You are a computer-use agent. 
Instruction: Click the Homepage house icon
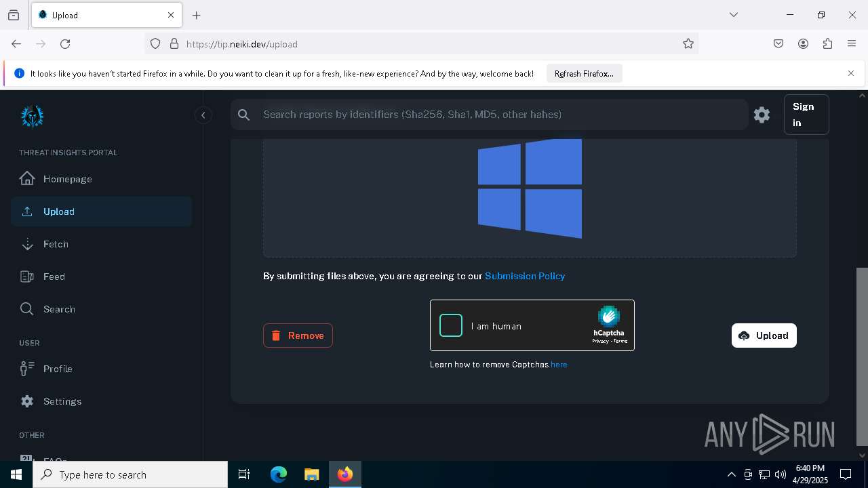[x=27, y=179]
